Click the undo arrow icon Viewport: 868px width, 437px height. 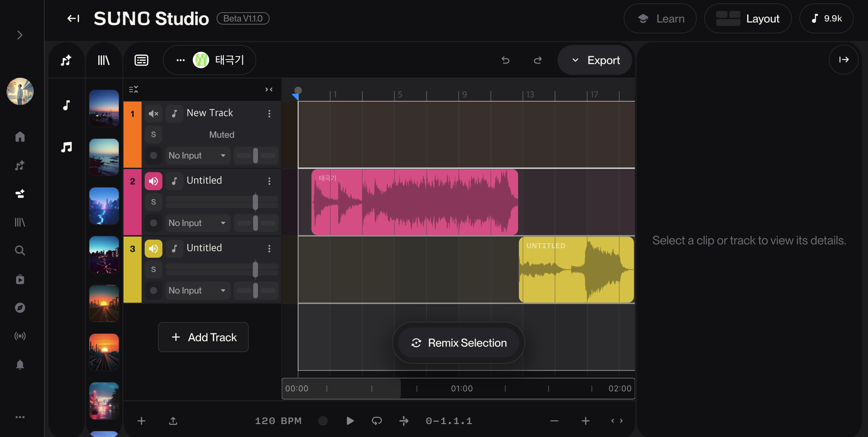pos(505,60)
